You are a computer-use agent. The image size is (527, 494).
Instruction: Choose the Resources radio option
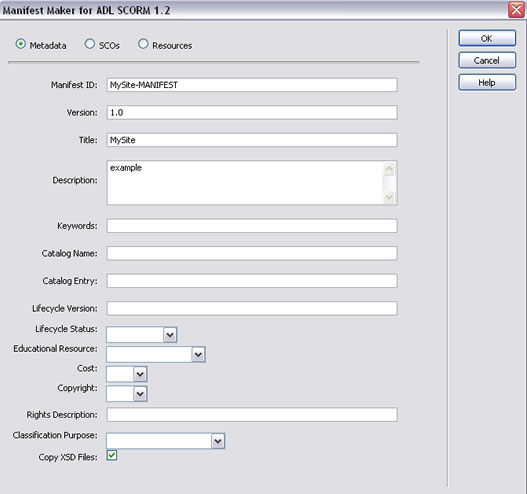pos(143,44)
